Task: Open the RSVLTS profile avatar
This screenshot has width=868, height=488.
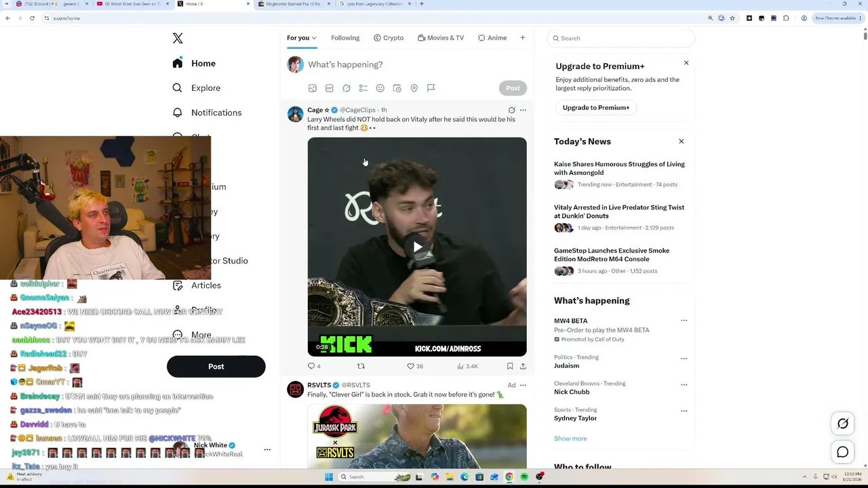Action: (295, 389)
